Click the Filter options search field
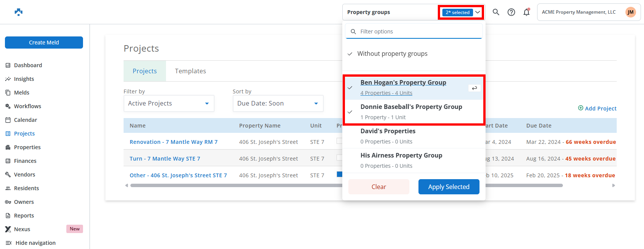 (417, 32)
